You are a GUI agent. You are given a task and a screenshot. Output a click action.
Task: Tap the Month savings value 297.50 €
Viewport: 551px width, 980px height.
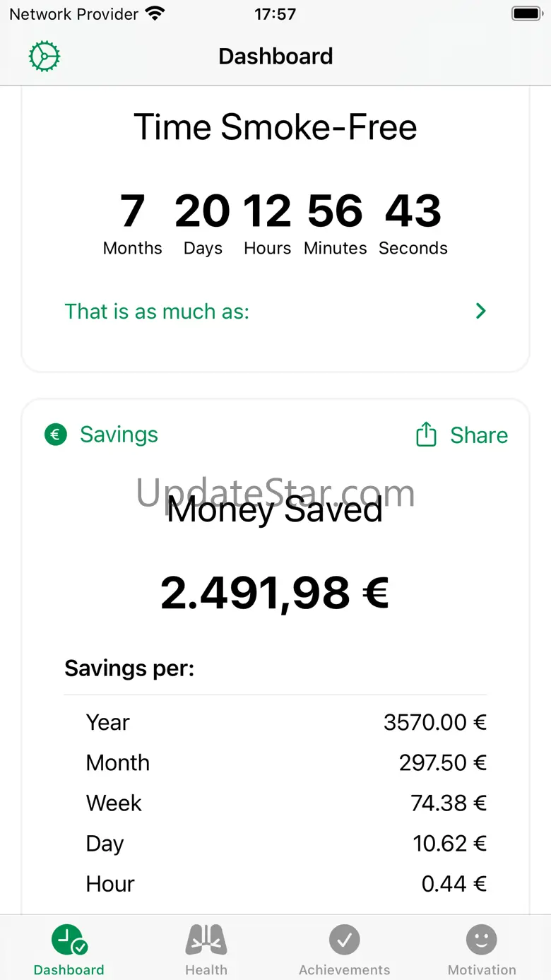tap(442, 762)
